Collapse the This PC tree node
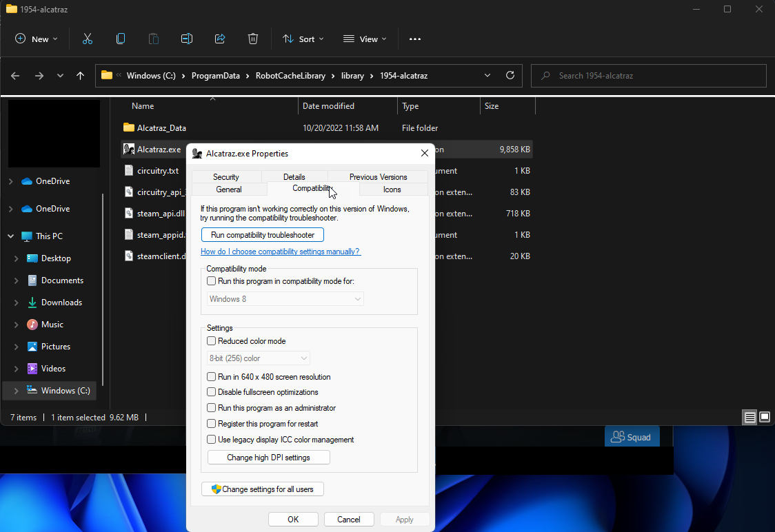The image size is (775, 532). pos(11,236)
